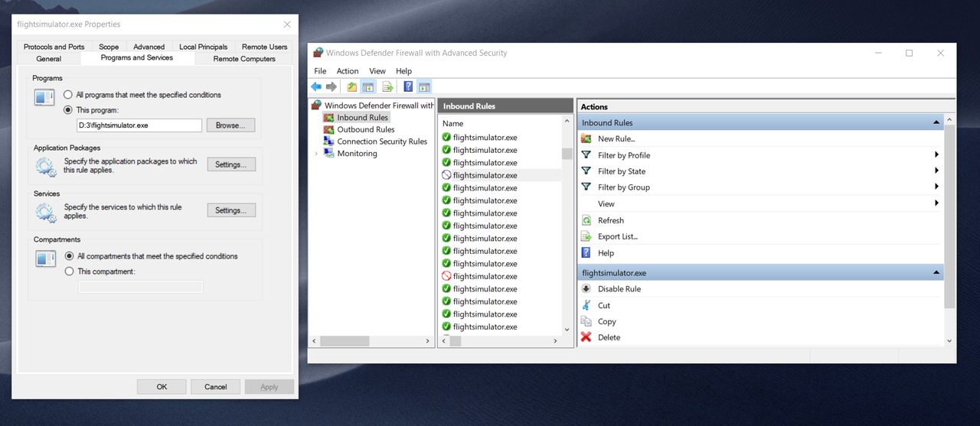Open help via the blue question mark toolbar icon

click(408, 87)
